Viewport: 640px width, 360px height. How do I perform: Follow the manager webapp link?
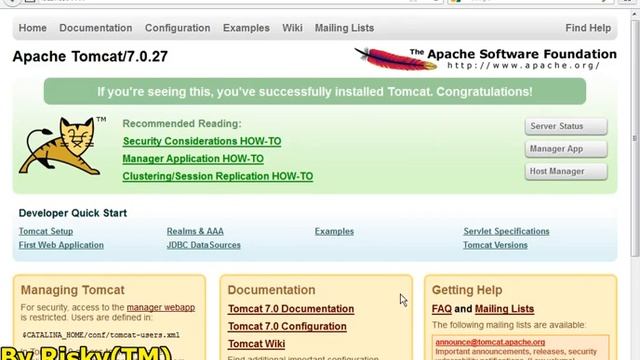161,307
